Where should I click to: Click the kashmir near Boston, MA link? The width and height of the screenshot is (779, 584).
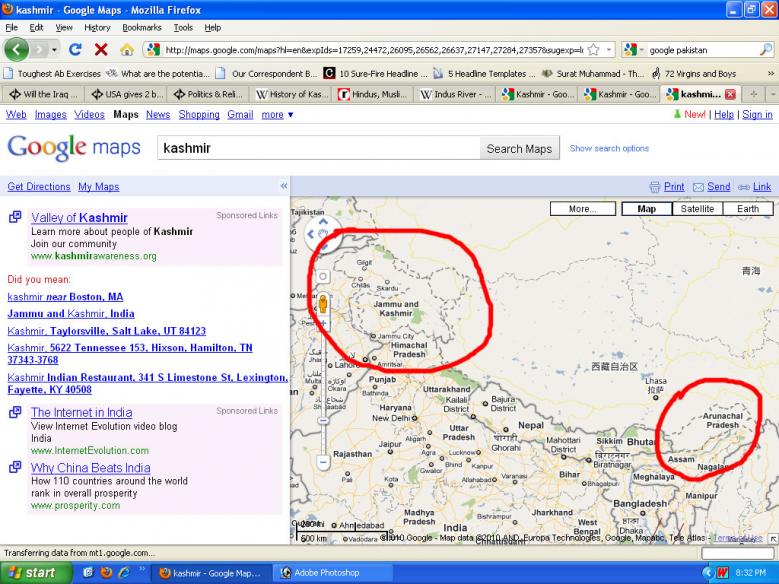tap(65, 297)
